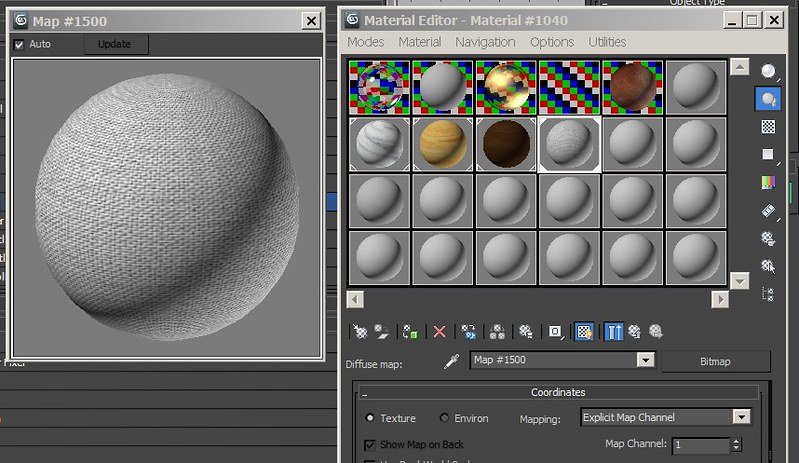The height and width of the screenshot is (463, 799).
Task: Toggle Show Shaded Material in Viewport icon
Action: [585, 331]
